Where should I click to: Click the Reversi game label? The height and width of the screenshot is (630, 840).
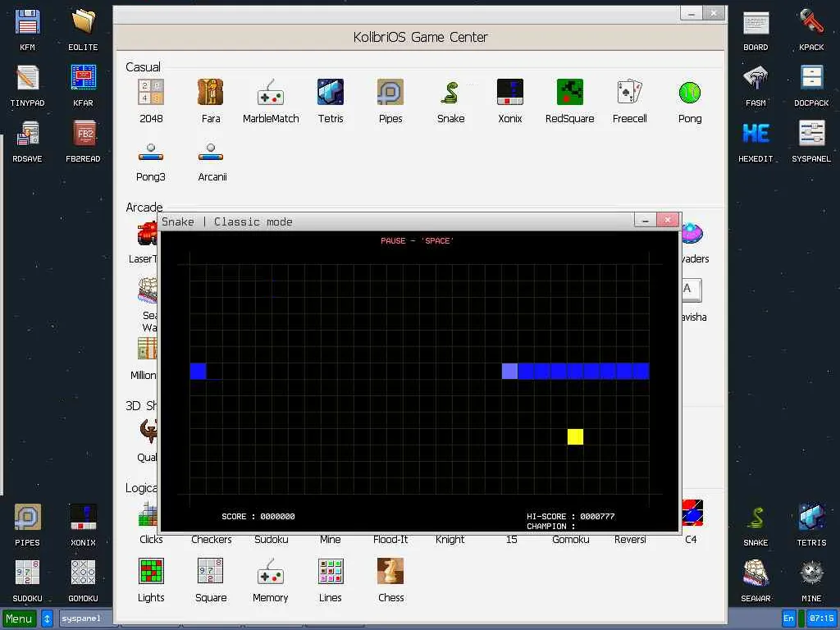point(630,540)
